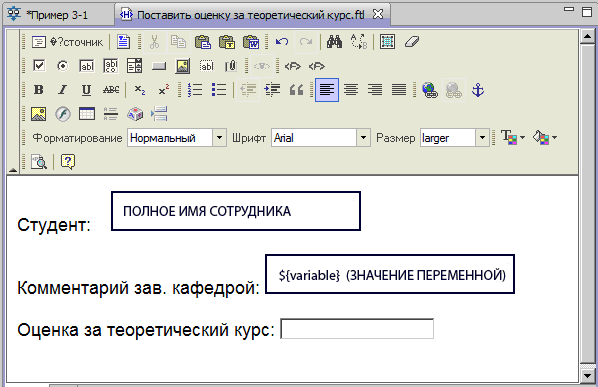The width and height of the screenshot is (598, 387).
Task: Align text left
Action: click(327, 90)
